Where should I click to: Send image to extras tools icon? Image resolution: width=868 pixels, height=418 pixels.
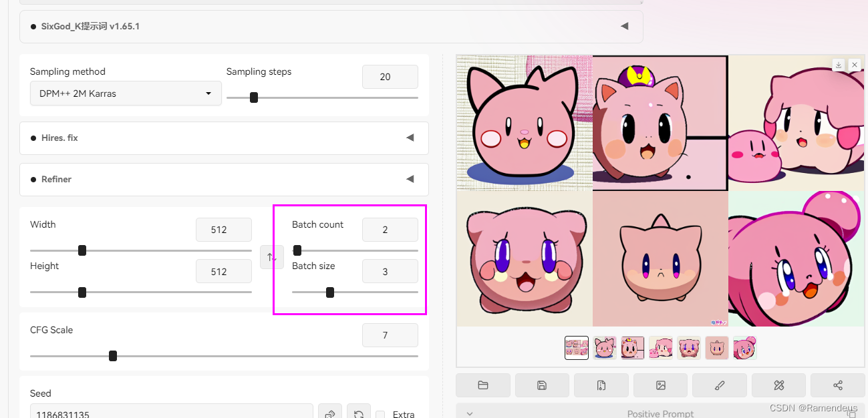point(778,385)
